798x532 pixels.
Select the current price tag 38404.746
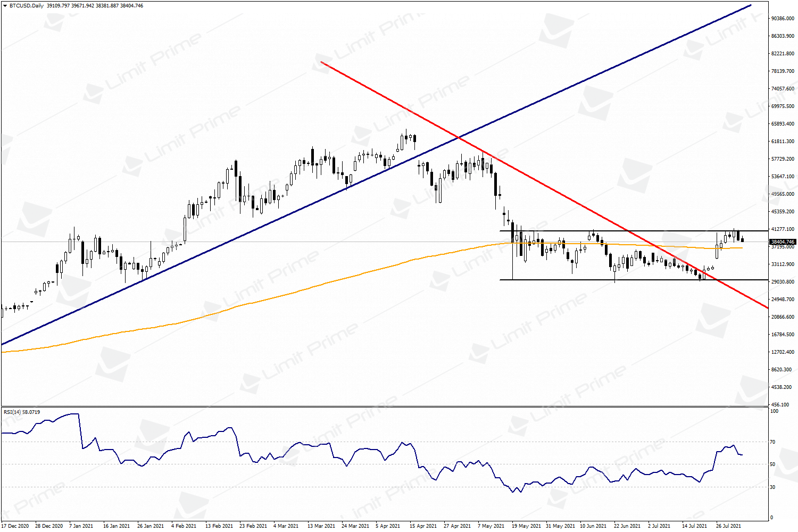coord(783,242)
